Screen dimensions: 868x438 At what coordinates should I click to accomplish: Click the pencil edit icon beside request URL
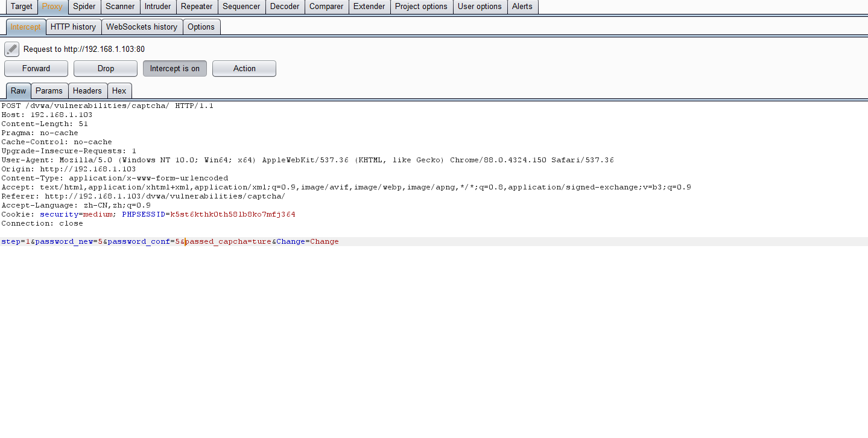tap(12, 49)
